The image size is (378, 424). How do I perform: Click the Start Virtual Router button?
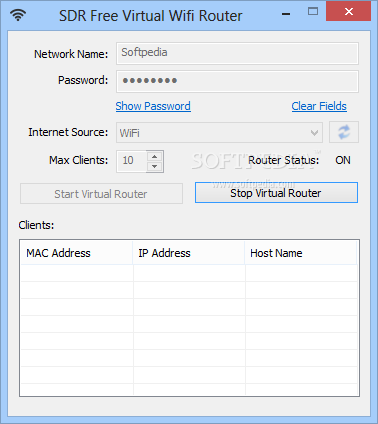pyautogui.click(x=101, y=194)
